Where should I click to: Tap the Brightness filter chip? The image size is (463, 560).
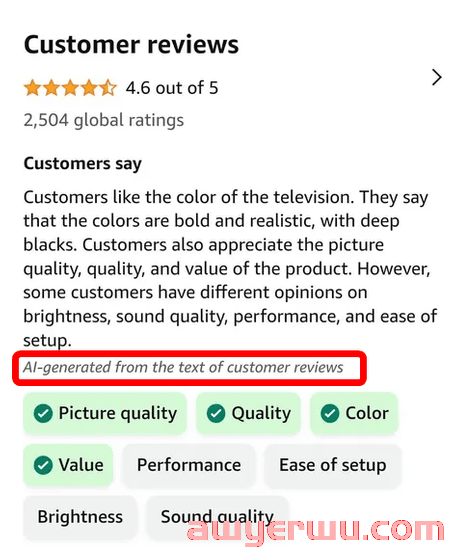pyautogui.click(x=80, y=517)
